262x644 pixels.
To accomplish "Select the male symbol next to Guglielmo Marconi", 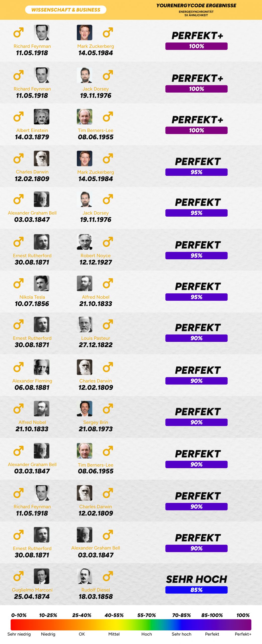I will pos(18,576).
